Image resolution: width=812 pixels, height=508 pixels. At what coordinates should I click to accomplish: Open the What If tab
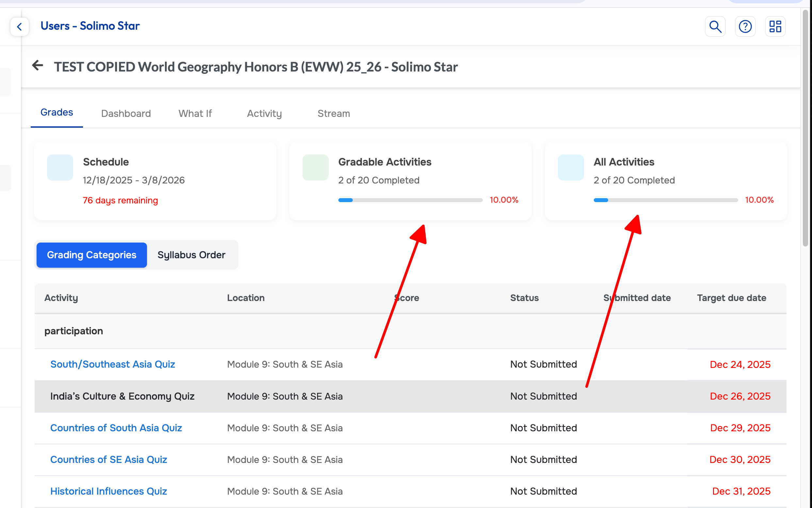point(195,114)
